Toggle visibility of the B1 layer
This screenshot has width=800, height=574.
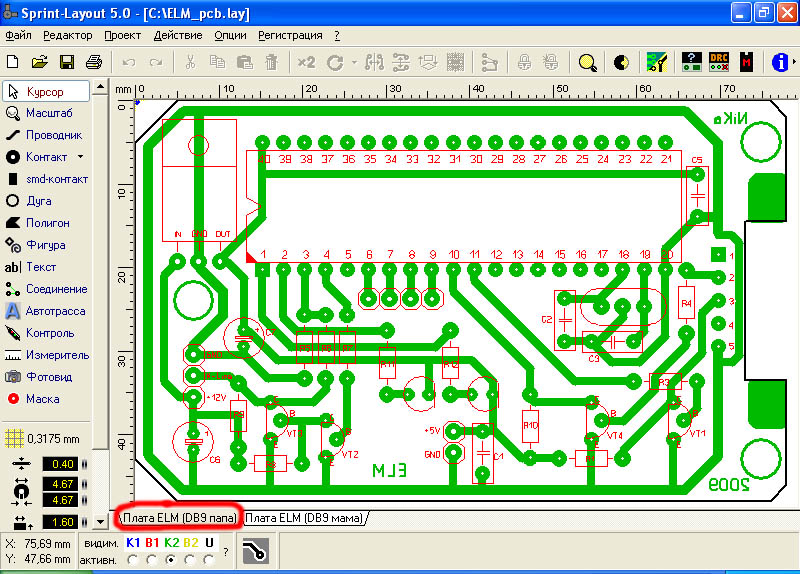coord(152,542)
